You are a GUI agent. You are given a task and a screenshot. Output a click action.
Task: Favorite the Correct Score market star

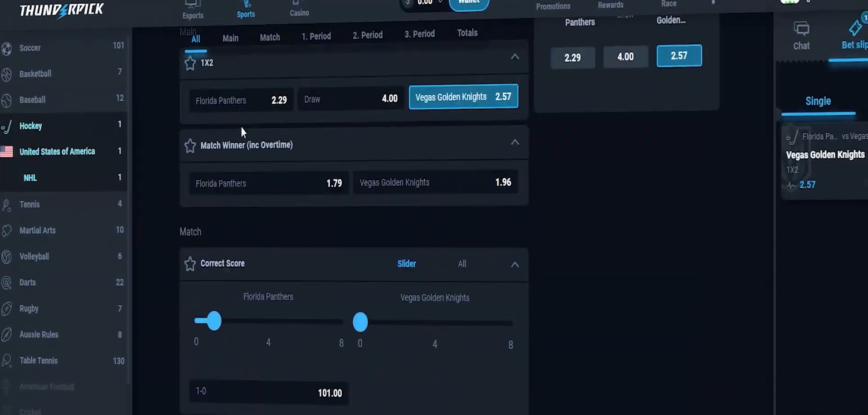coord(190,264)
